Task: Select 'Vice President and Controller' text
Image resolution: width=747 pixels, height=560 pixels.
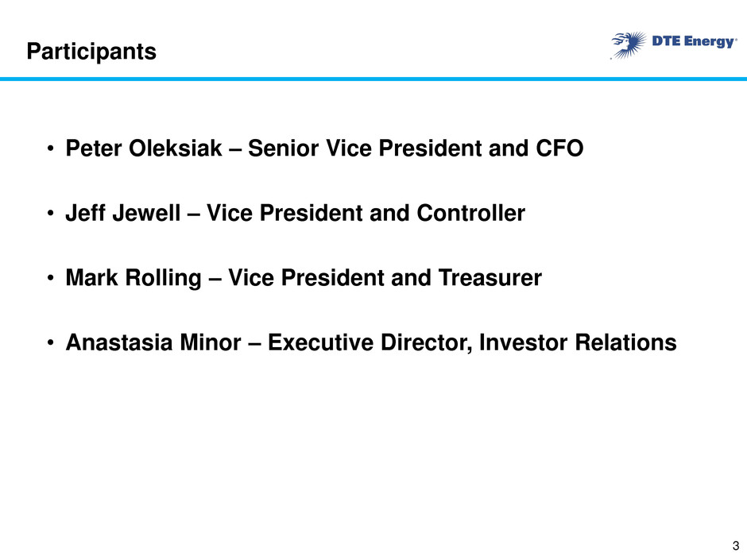Action: 366,213
